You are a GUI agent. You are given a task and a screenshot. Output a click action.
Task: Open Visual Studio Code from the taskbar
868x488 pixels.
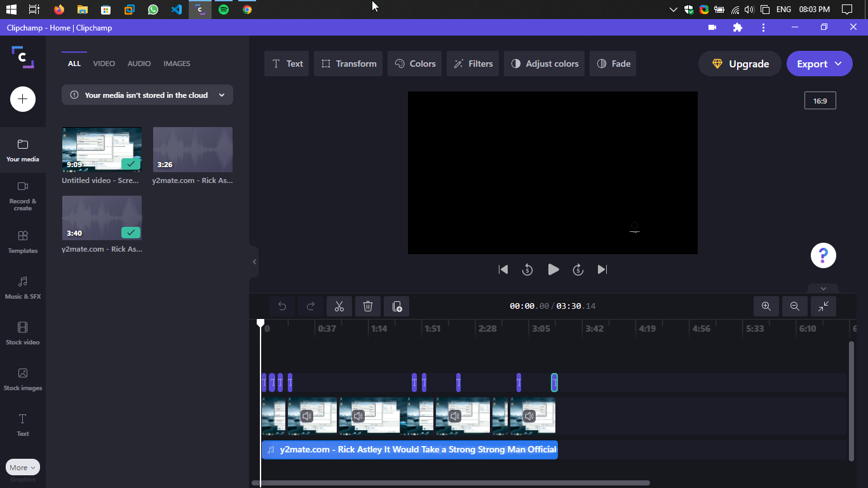tap(177, 10)
